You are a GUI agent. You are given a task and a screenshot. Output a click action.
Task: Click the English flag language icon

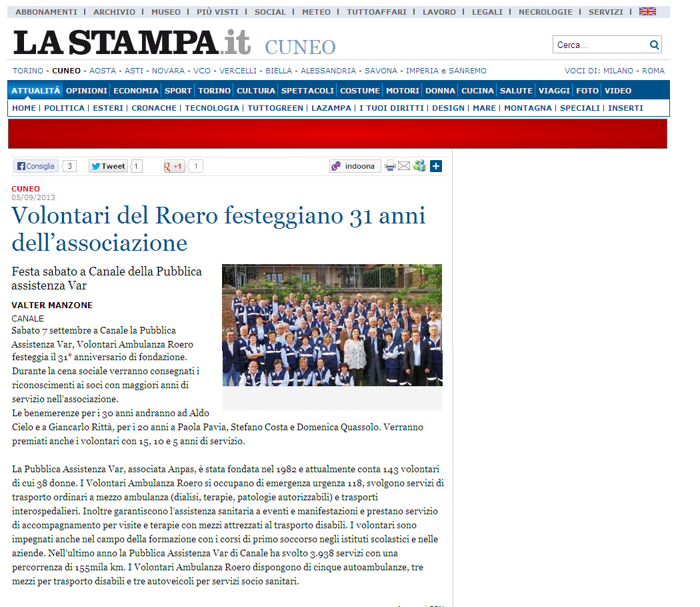[647, 12]
